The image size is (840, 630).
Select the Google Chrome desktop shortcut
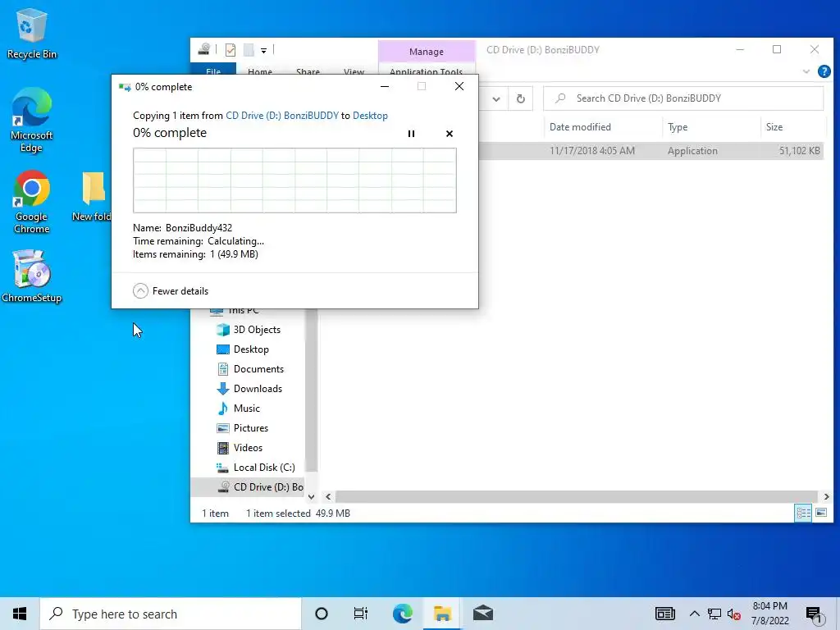[32, 202]
